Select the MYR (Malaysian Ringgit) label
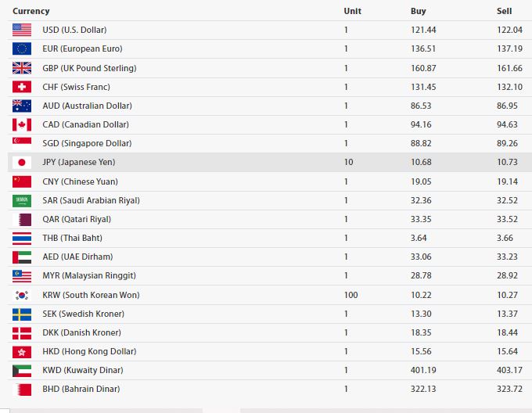The height and width of the screenshot is (413, 532). pos(89,275)
